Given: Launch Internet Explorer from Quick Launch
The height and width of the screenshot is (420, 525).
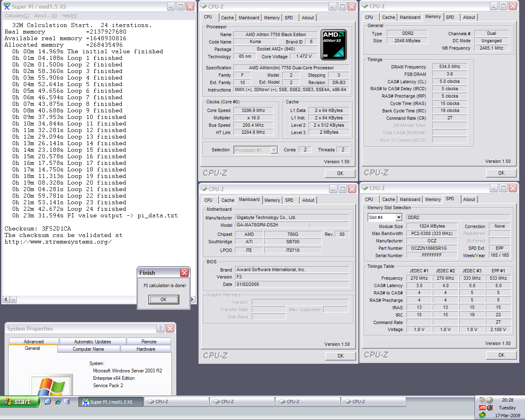Looking at the screenshot, I should pyautogui.click(x=57, y=402).
